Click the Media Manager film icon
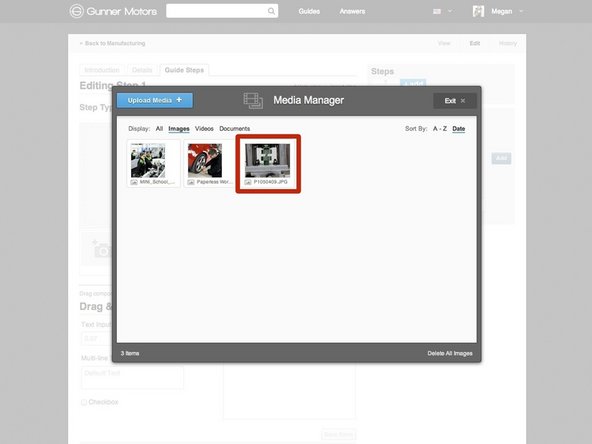592x444 pixels. coord(253,101)
